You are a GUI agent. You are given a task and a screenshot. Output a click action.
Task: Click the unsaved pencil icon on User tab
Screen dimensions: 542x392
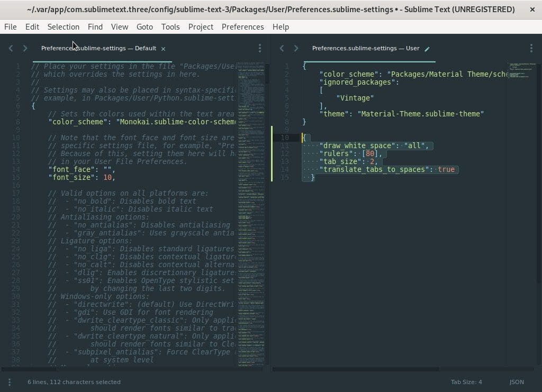pyautogui.click(x=427, y=49)
